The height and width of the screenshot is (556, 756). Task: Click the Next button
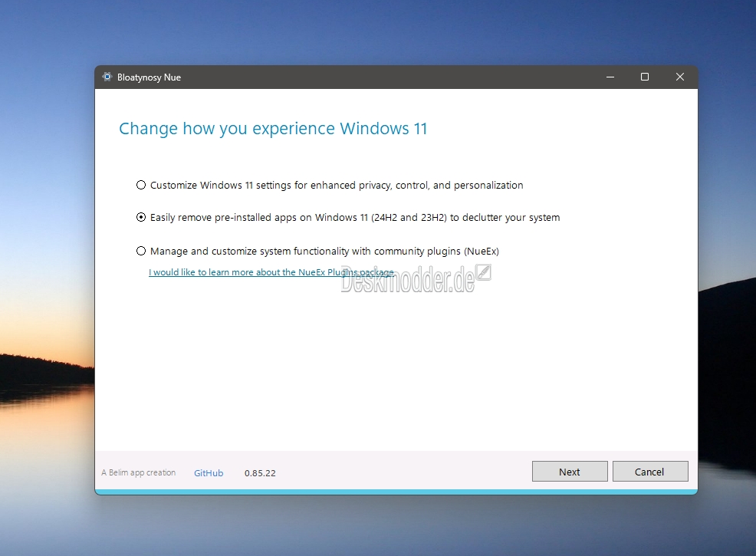570,472
